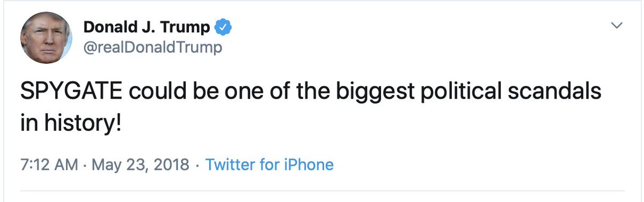Open the Donald J. Trump display name

coord(147,27)
